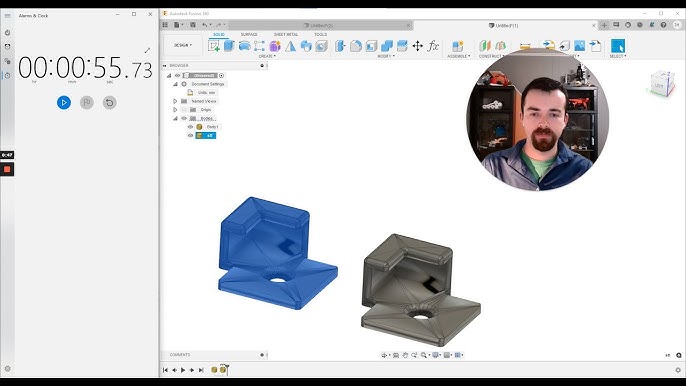This screenshot has width=686, height=386.
Task: Select the Press Pull tool
Action: 340,46
